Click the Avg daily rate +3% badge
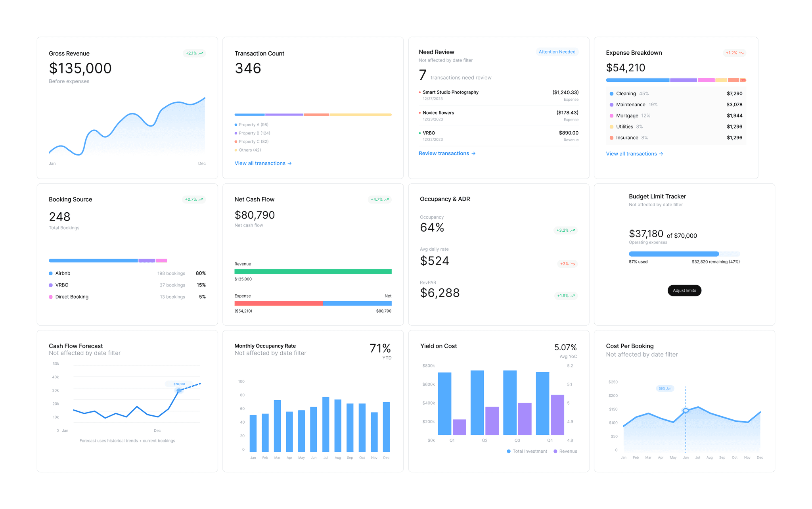The image size is (812, 509). pyautogui.click(x=567, y=264)
